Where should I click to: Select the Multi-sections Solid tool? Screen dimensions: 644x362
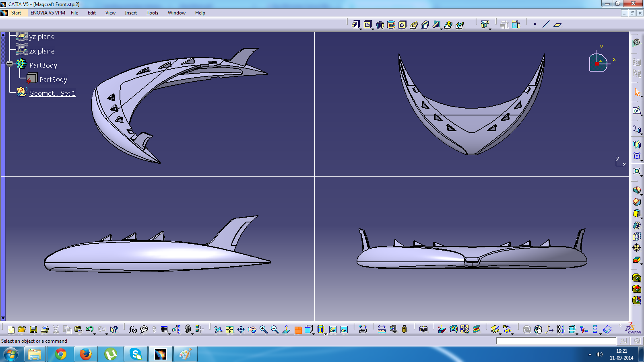tap(448, 25)
